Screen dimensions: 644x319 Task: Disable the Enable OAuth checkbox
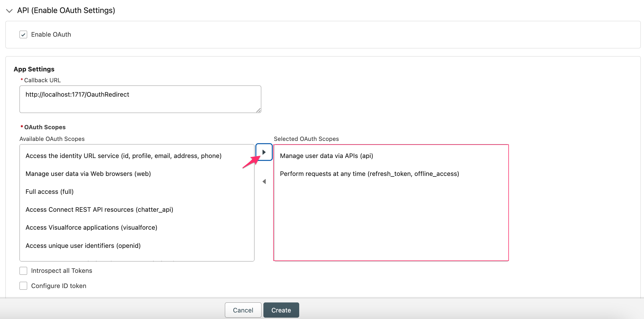pyautogui.click(x=23, y=34)
